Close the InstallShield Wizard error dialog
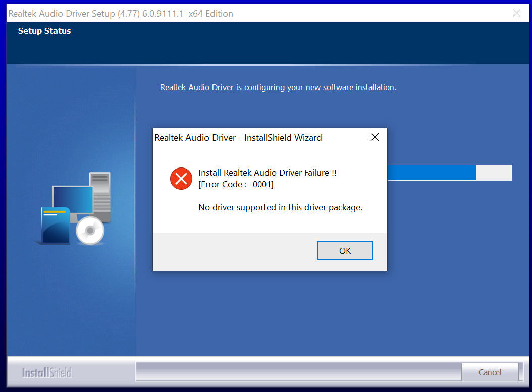This screenshot has height=392, width=532. (375, 137)
